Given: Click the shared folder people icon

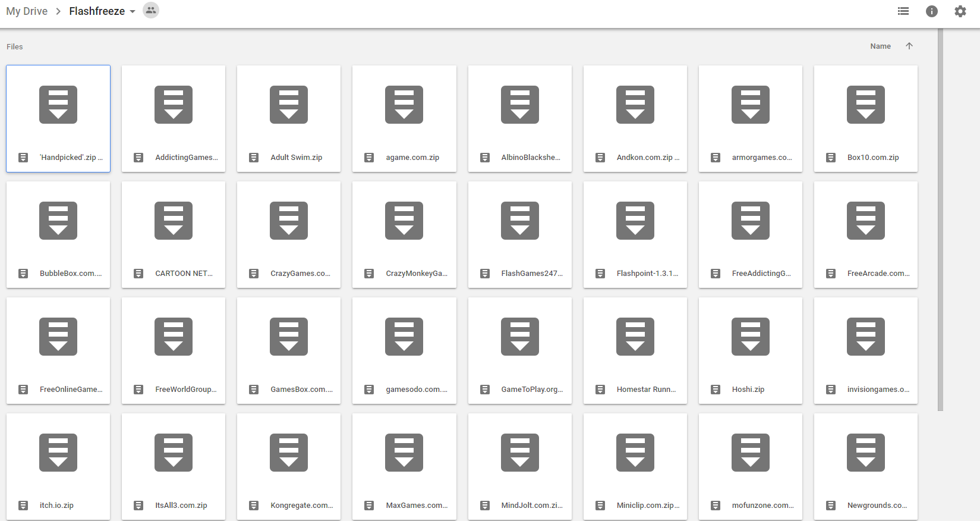Looking at the screenshot, I should (151, 11).
